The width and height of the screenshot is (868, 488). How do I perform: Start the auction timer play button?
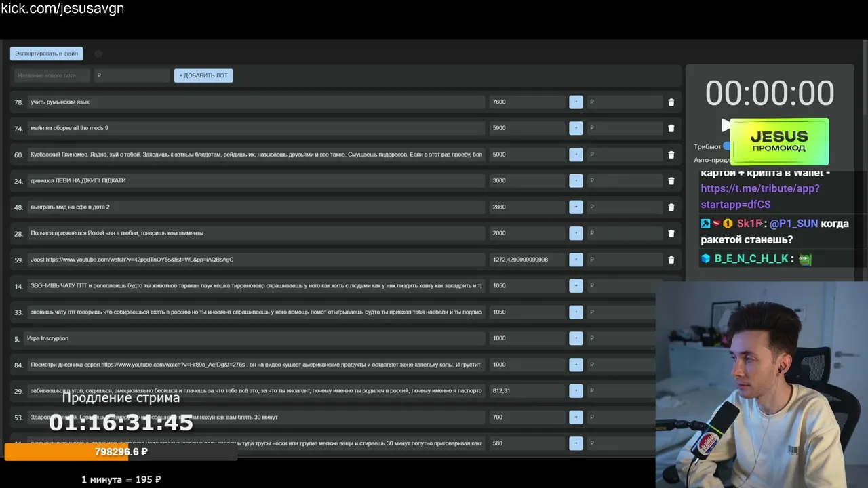[725, 125]
